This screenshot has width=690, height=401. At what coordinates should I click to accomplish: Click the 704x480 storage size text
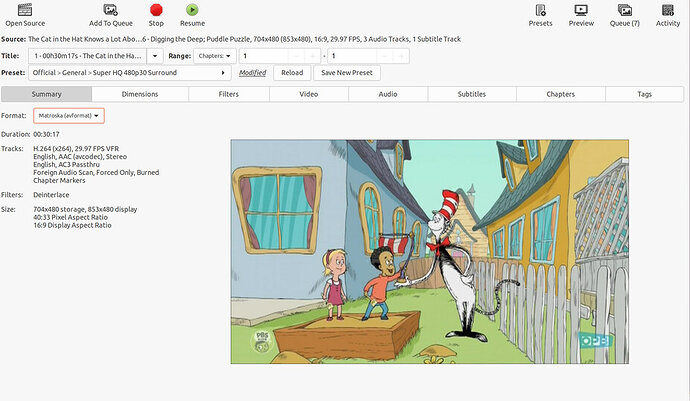pos(85,210)
